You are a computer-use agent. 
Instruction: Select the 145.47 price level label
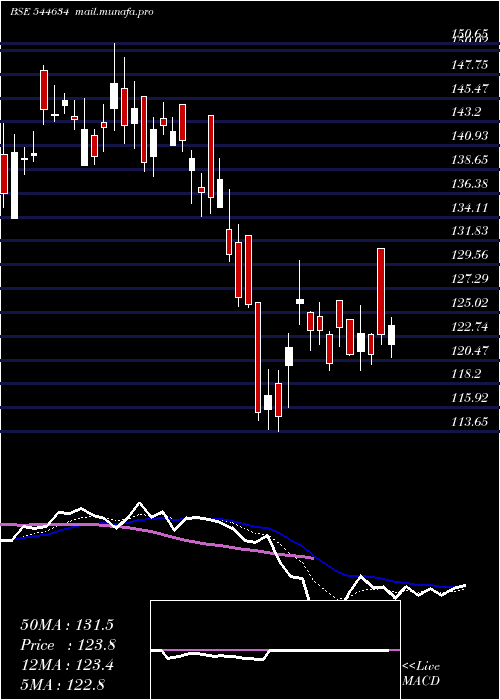pyautogui.click(x=470, y=89)
